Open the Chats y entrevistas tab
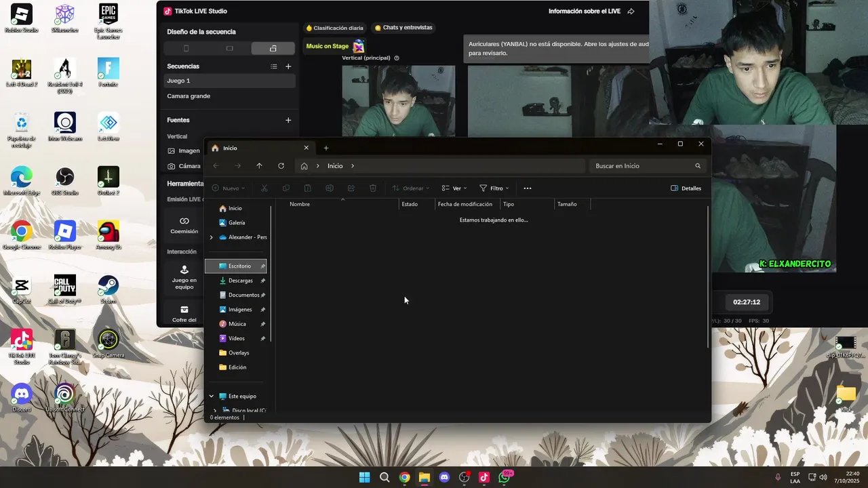The image size is (868, 488). [x=404, y=28]
